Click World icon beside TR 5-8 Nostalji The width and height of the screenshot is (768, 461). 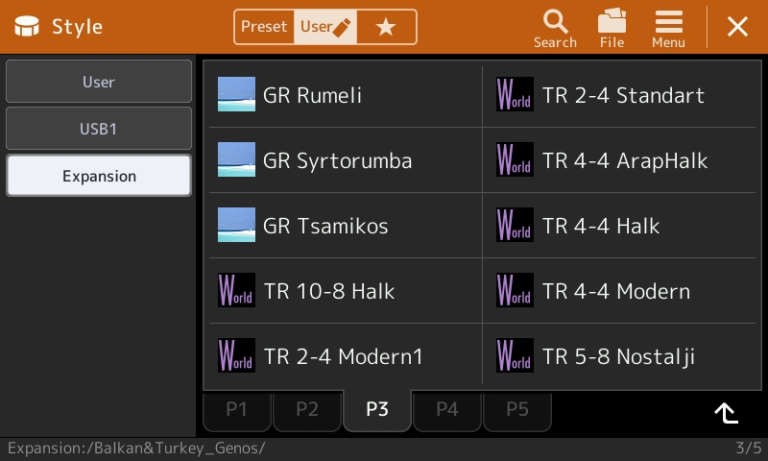[514, 356]
